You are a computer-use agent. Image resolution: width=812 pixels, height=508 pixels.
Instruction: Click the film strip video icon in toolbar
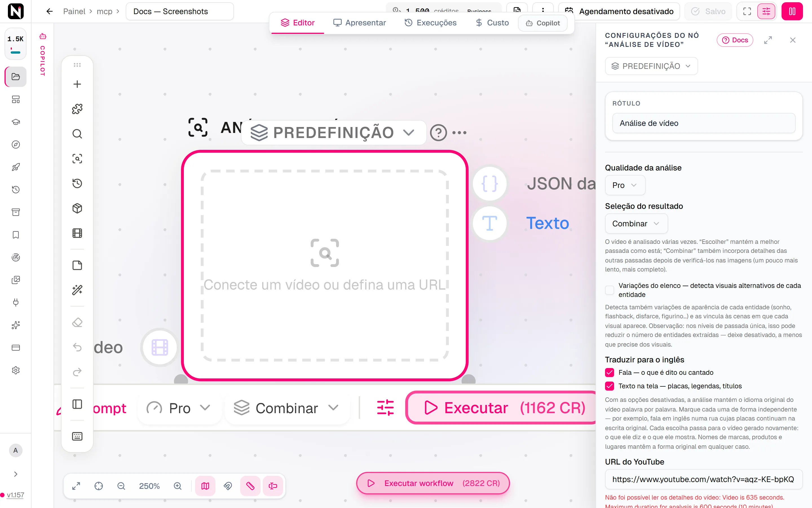click(x=77, y=233)
